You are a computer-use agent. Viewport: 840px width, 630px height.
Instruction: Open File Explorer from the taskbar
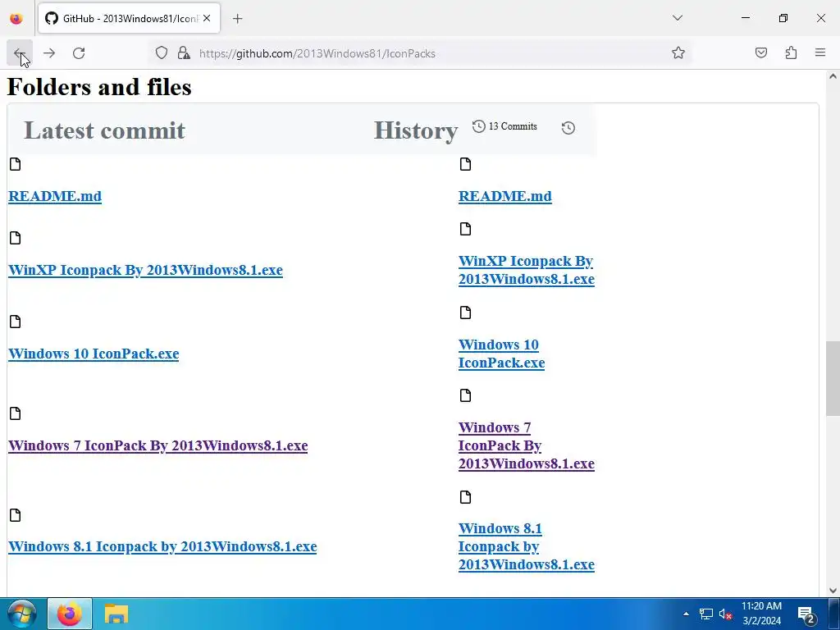[x=116, y=614]
